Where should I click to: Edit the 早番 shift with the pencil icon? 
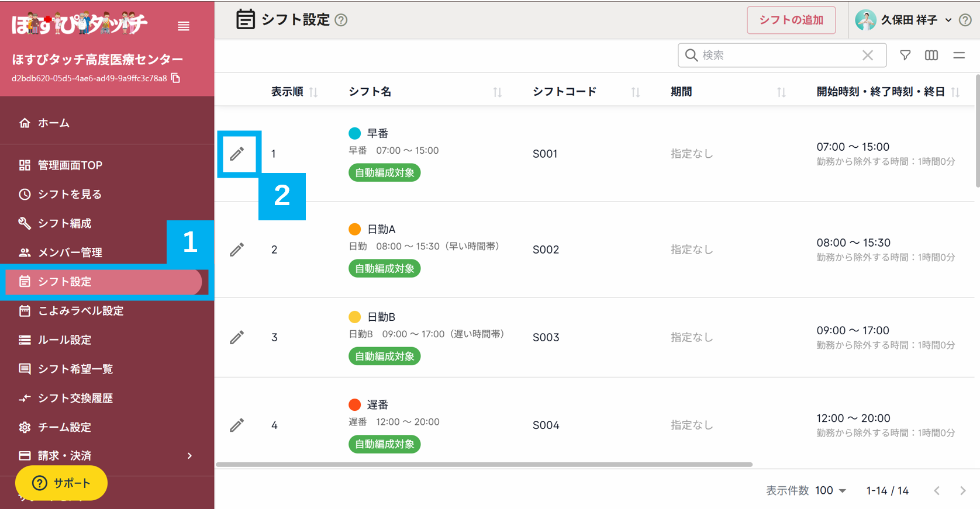tap(237, 154)
